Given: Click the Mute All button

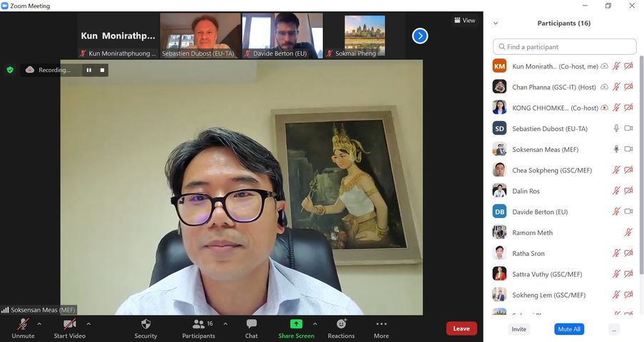Looking at the screenshot, I should (568, 329).
